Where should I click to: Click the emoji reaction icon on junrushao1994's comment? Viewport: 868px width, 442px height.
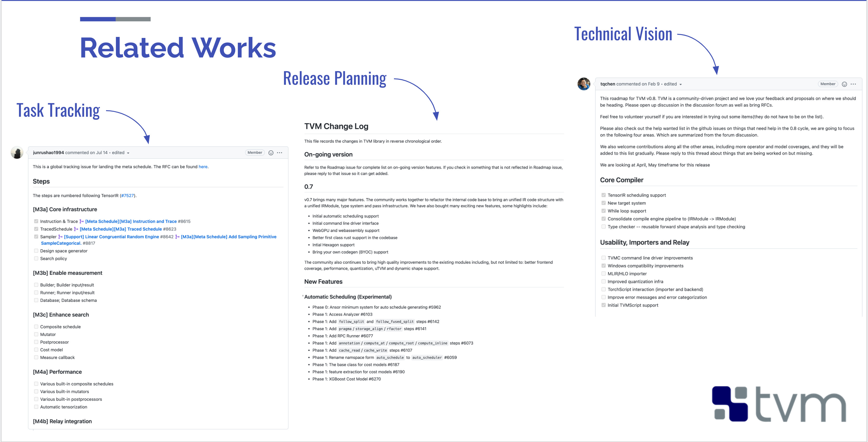pyautogui.click(x=271, y=153)
